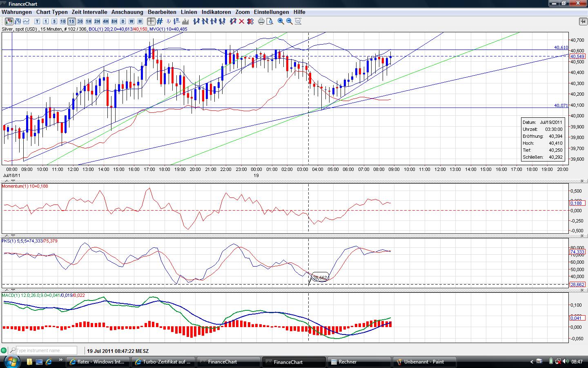
Task: Click the print chart icon
Action: tap(261, 21)
